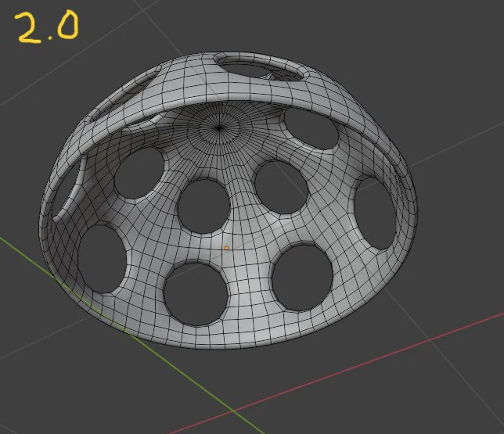The height and width of the screenshot is (434, 504).
Task: Click the hole nearest the pole vertex on its right
Action: coord(311,128)
